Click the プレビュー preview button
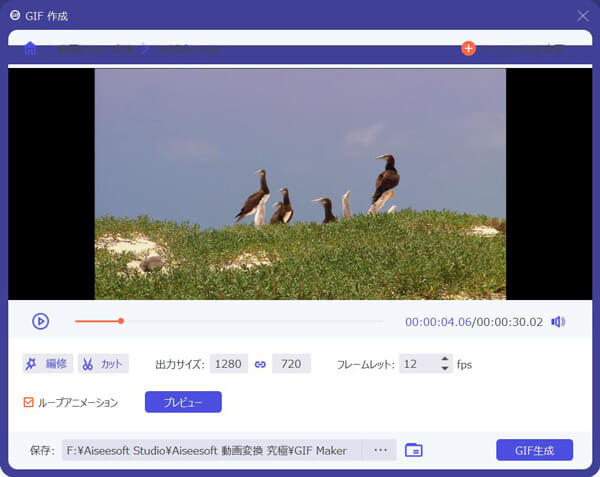The height and width of the screenshot is (477, 600). tap(183, 402)
